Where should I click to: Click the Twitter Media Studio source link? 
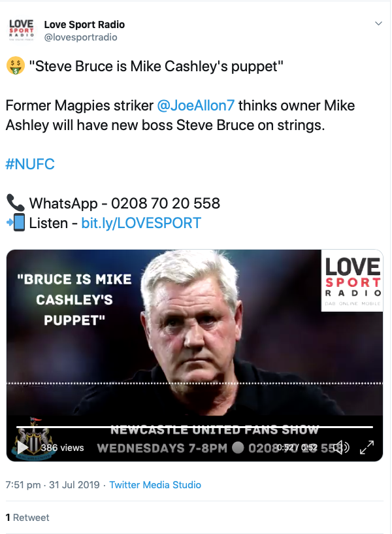(155, 484)
